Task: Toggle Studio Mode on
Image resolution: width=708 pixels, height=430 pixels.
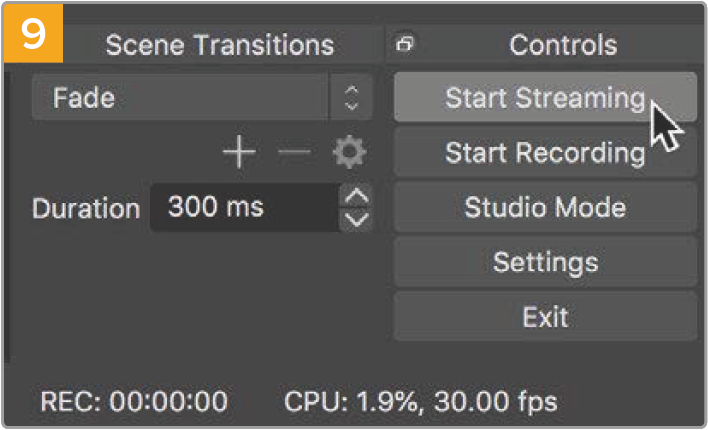Action: tap(545, 207)
